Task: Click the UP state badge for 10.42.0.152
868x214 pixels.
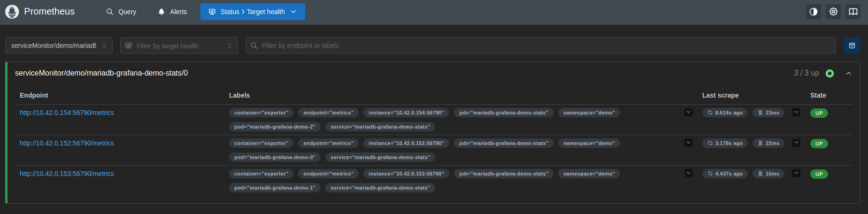Action: [x=819, y=144]
